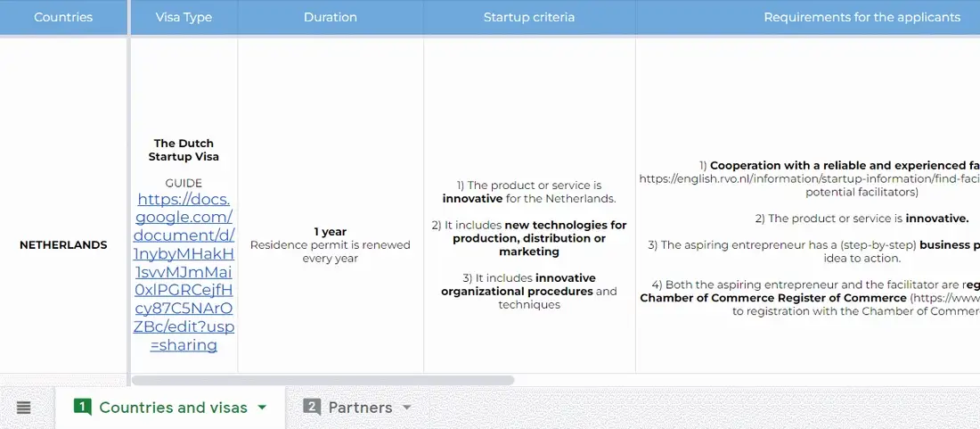Select the Countries and visas sheet tab

[x=171, y=408]
